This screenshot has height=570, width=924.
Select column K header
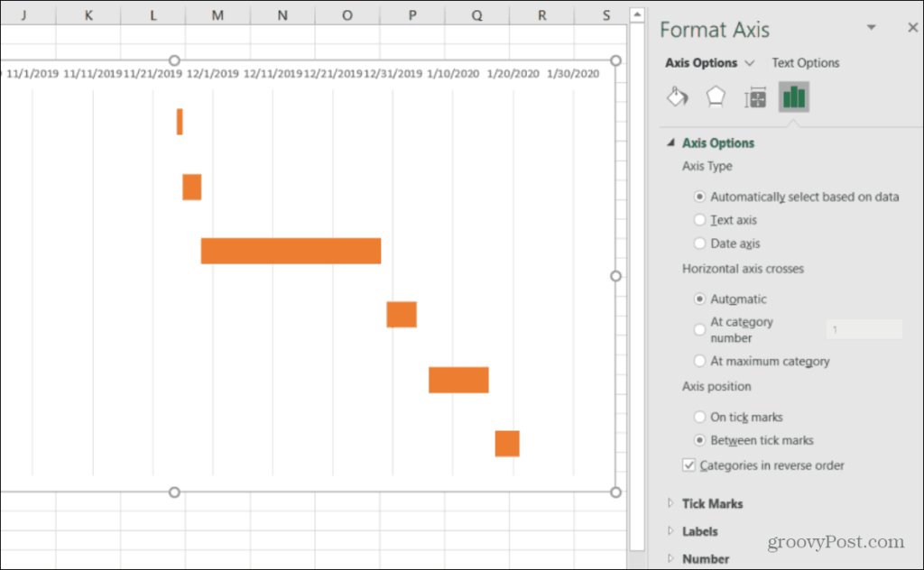88,15
